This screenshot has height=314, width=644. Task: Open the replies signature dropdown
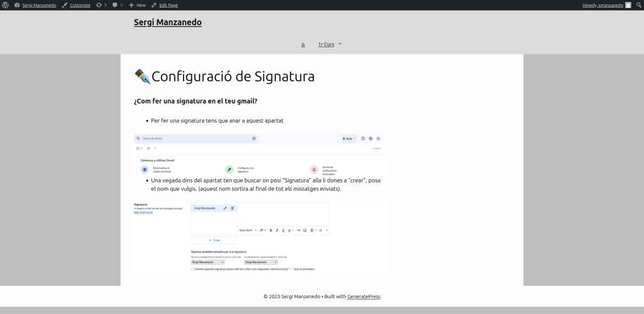[x=260, y=262]
